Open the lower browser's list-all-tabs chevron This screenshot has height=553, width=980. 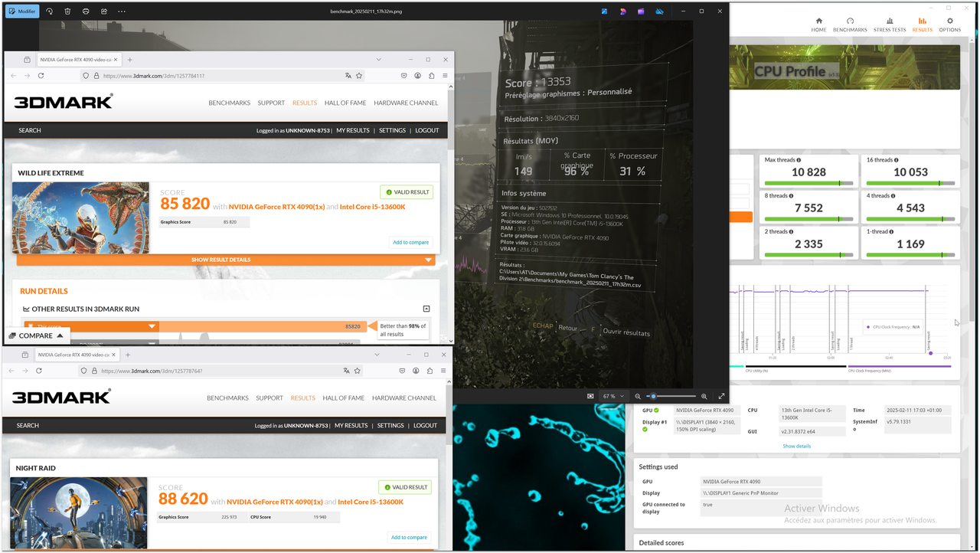click(377, 355)
